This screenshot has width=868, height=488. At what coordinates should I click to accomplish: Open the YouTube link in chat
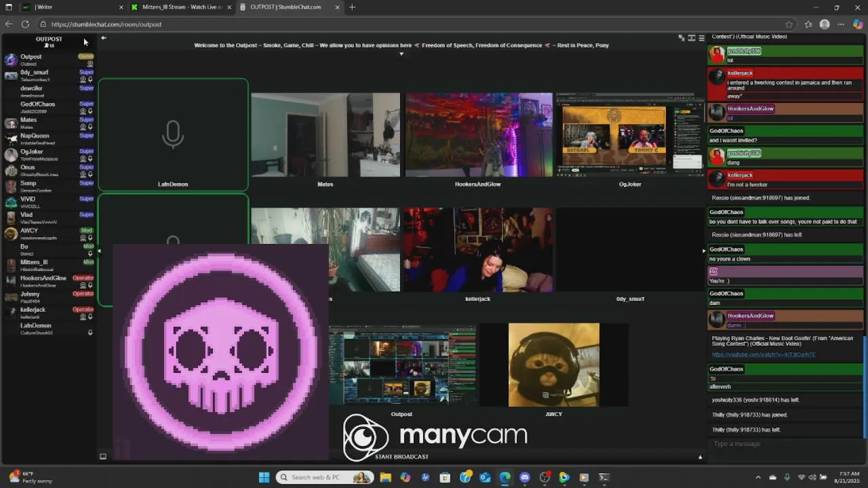[x=764, y=354]
